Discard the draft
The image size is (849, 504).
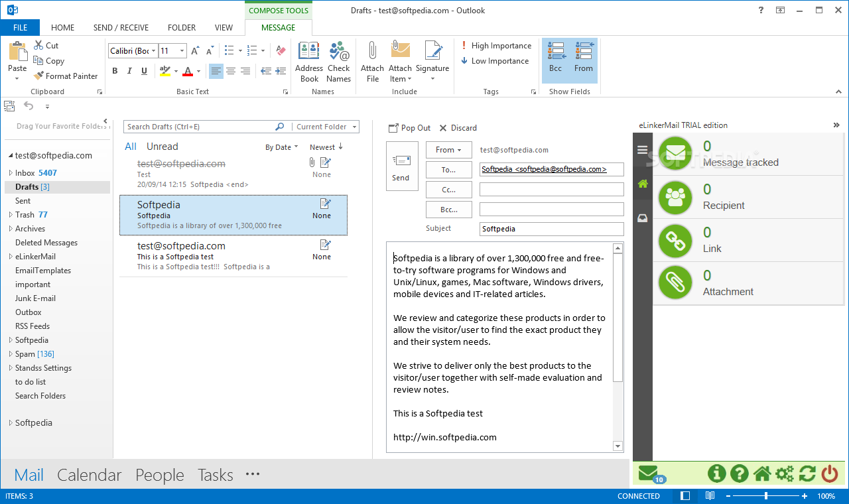click(x=458, y=128)
